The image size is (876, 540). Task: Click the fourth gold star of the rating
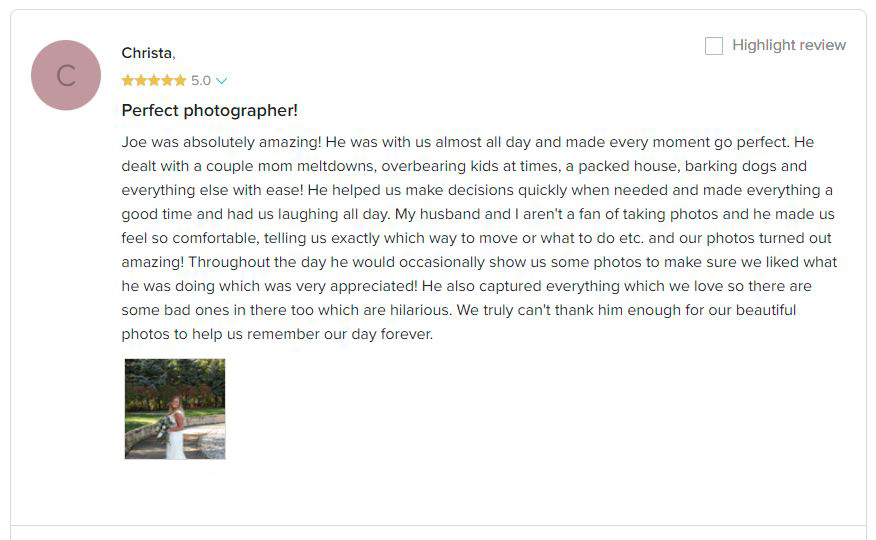[166, 80]
